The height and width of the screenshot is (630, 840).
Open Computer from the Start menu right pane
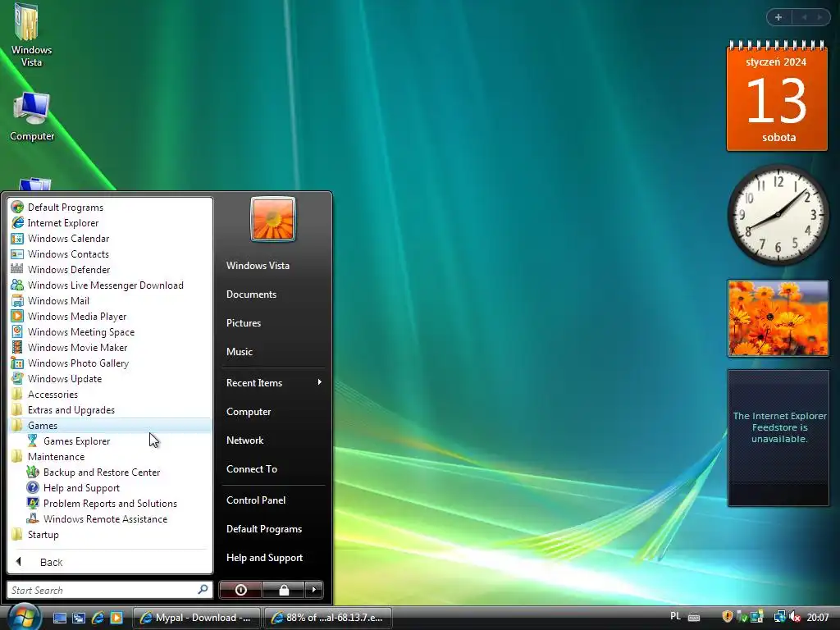249,412
